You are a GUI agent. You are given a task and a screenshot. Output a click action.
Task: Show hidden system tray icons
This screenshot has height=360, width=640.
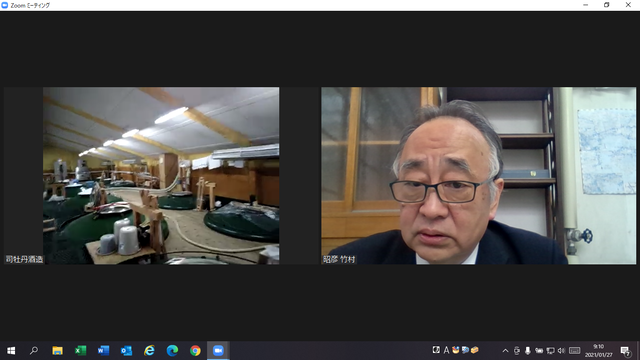505,351
